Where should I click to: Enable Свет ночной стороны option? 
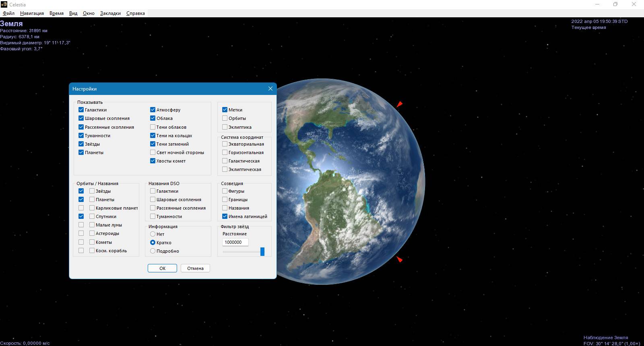153,152
